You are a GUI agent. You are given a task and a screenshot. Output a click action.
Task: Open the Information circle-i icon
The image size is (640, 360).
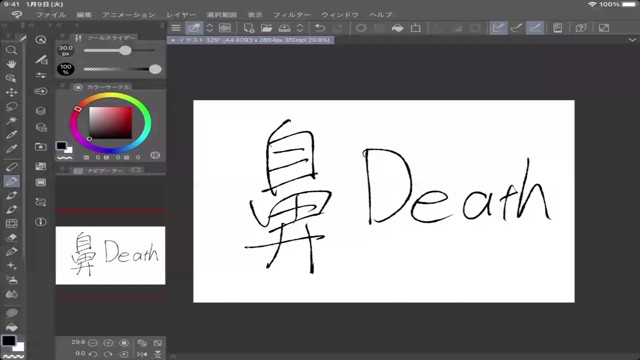[40, 222]
